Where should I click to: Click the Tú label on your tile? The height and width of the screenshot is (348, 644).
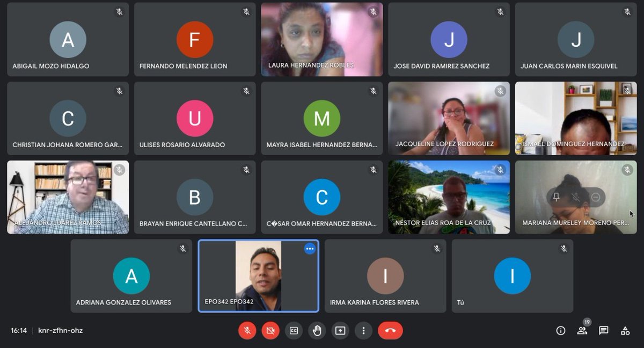click(460, 302)
